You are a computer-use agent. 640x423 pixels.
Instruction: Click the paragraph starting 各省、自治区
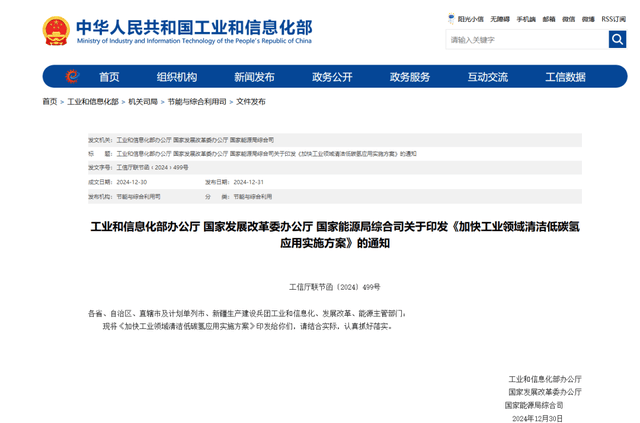(x=248, y=314)
